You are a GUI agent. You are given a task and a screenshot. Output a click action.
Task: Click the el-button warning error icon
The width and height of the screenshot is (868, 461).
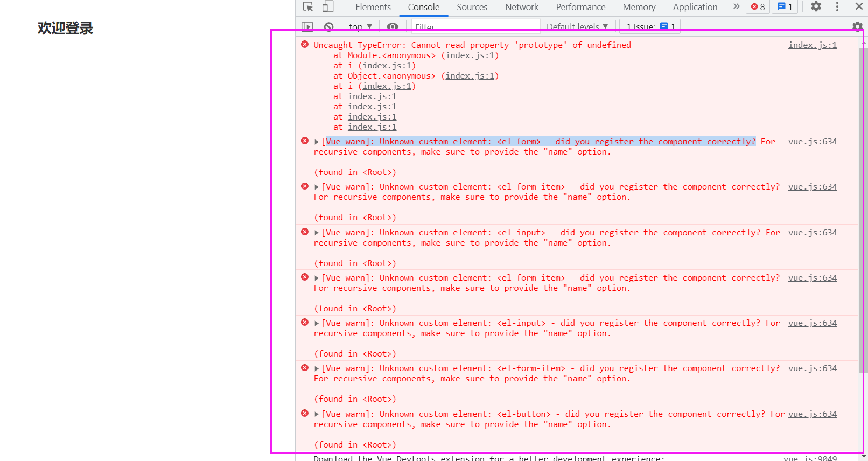click(x=305, y=414)
